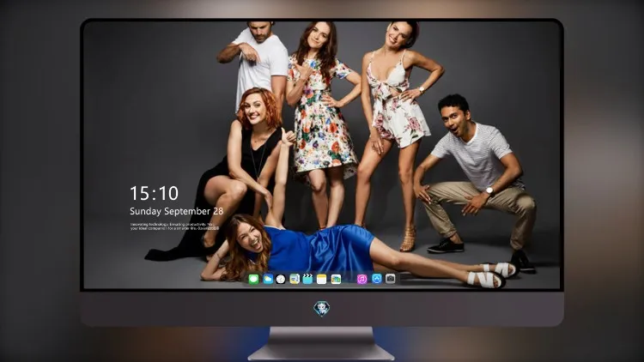Open the yellow Notes app in dock
This screenshot has height=362, width=644.
tap(322, 280)
